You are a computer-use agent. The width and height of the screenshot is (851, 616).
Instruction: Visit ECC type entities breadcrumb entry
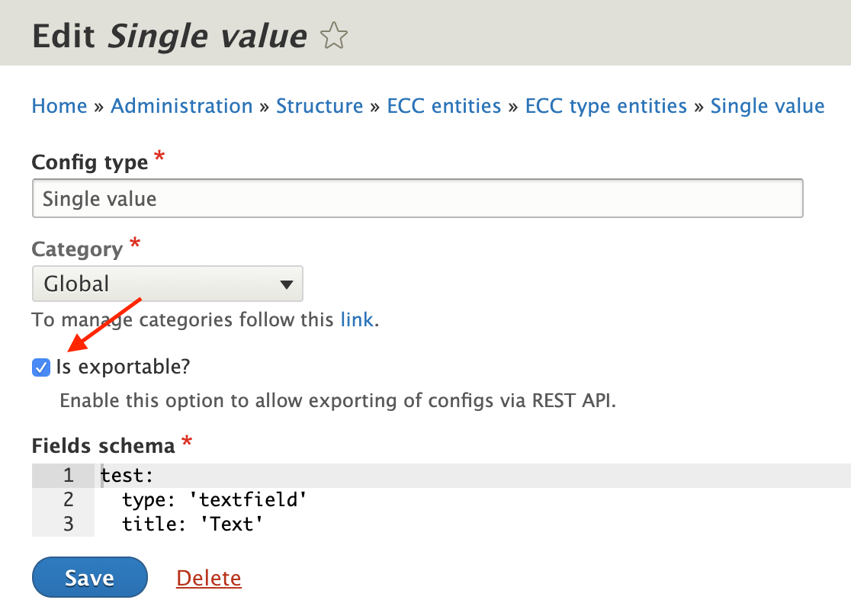point(605,106)
